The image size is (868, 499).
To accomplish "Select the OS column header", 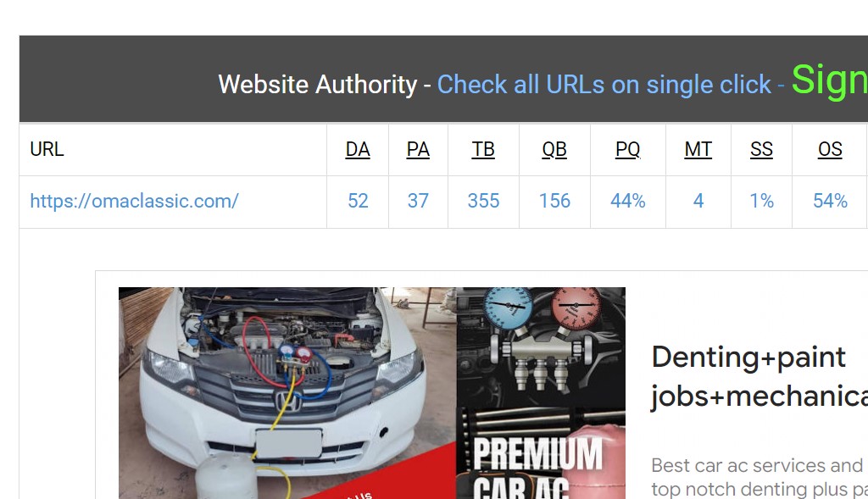I will tap(830, 149).
